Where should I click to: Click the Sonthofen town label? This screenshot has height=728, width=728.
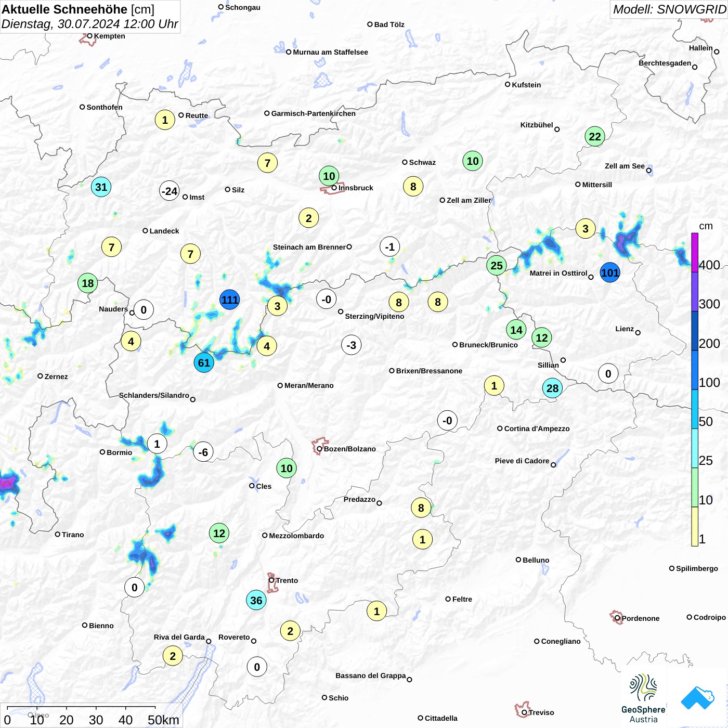[105, 107]
